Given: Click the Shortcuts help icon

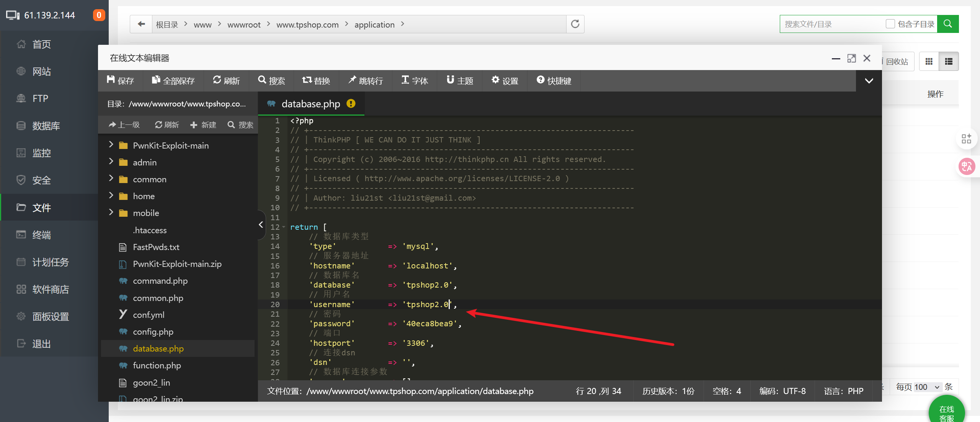Looking at the screenshot, I should [x=540, y=80].
